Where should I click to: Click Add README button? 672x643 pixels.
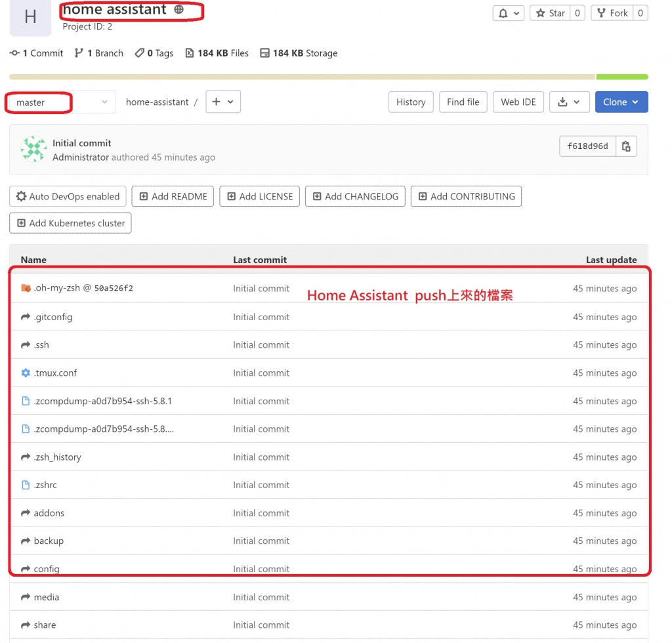tap(173, 196)
